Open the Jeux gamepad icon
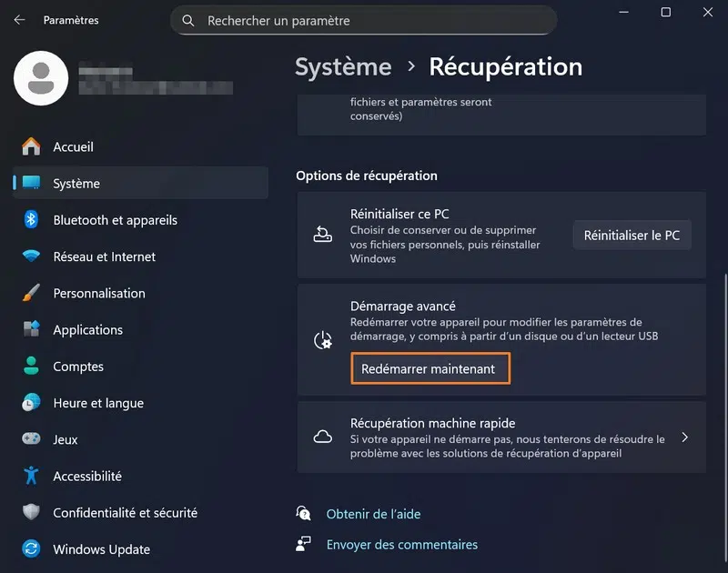This screenshot has height=573, width=728. [32, 439]
